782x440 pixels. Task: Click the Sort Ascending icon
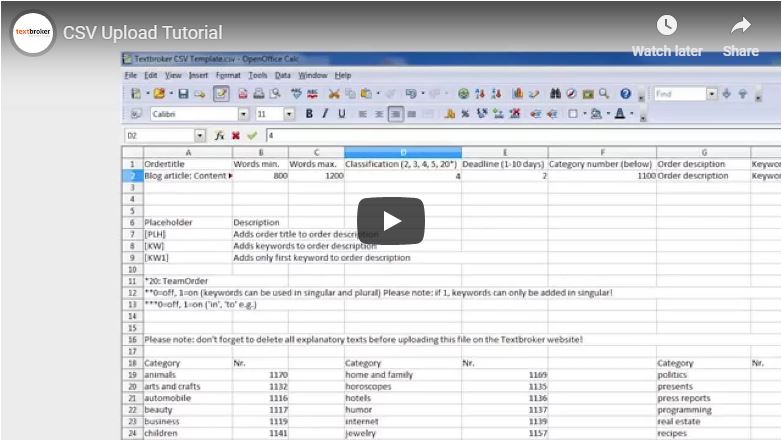click(480, 93)
